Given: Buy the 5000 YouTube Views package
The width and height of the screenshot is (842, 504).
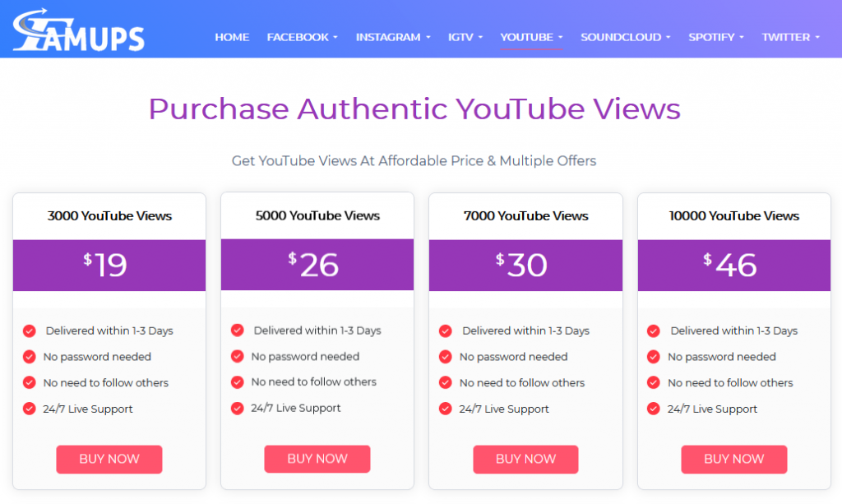Looking at the screenshot, I should pos(317,459).
